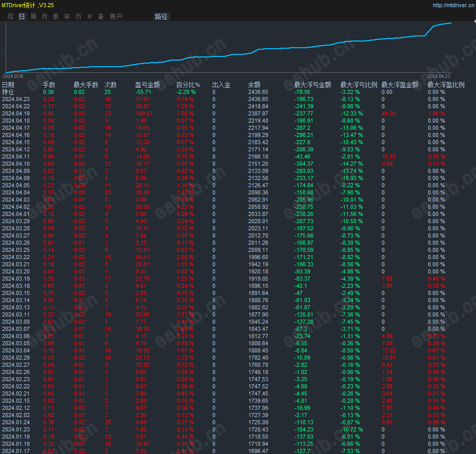The height and width of the screenshot is (454, 476).
Task: Click the 44.05 max floating profit value
Action: click(x=389, y=113)
